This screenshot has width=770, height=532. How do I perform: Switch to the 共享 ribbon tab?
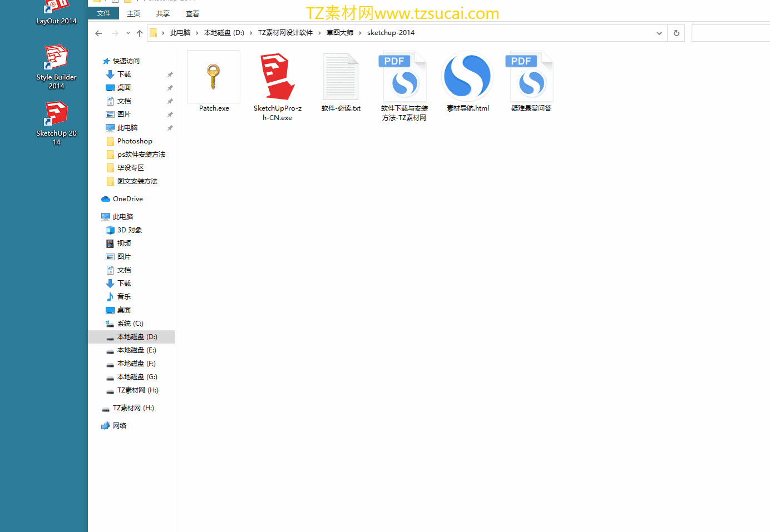(x=163, y=13)
